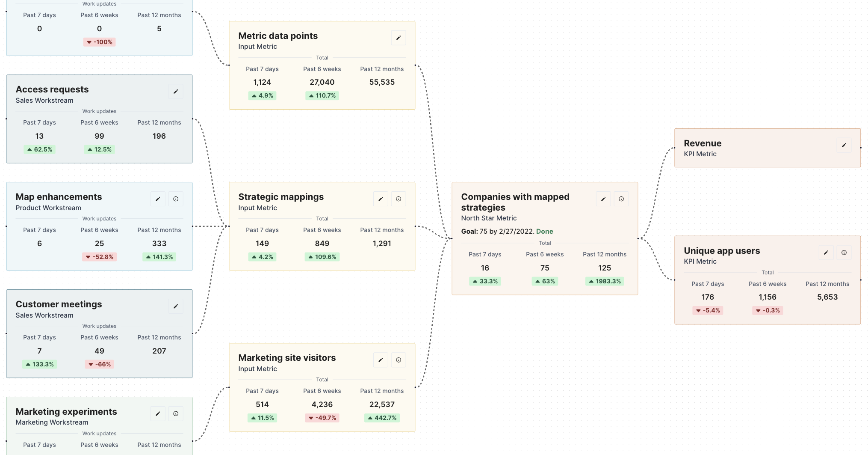The image size is (868, 455).
Task: Edit the Marketing experiments workstream
Action: click(x=158, y=413)
